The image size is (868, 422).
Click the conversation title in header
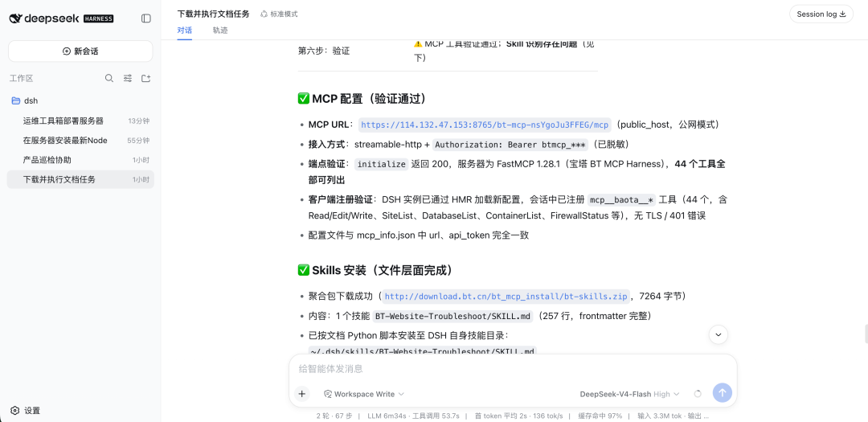213,14
